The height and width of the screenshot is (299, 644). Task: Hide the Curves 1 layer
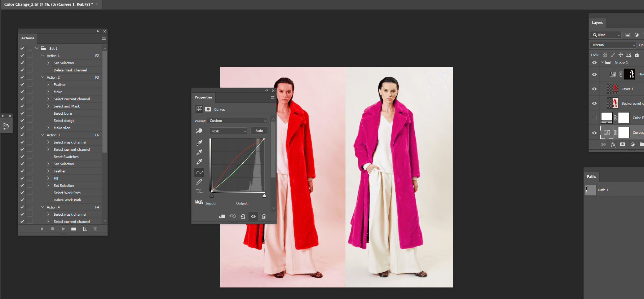[x=594, y=133]
